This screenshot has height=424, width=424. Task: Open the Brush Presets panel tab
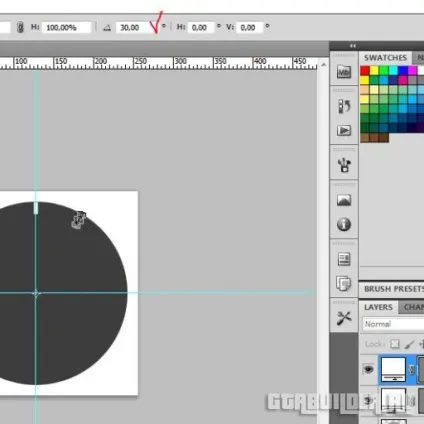[394, 289]
